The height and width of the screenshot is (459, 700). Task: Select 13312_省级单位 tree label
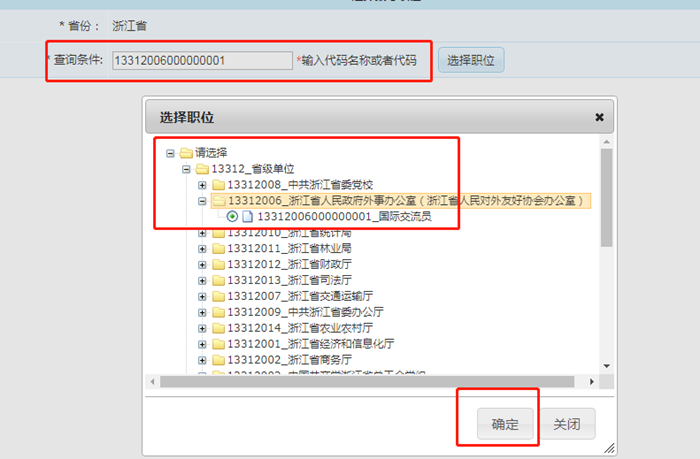click(x=253, y=169)
